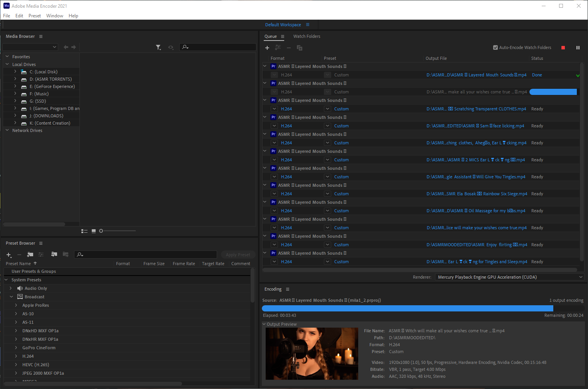This screenshot has width=588, height=389.
Task: Expand the HEVC (H.265) preset folder
Action: [x=16, y=365]
